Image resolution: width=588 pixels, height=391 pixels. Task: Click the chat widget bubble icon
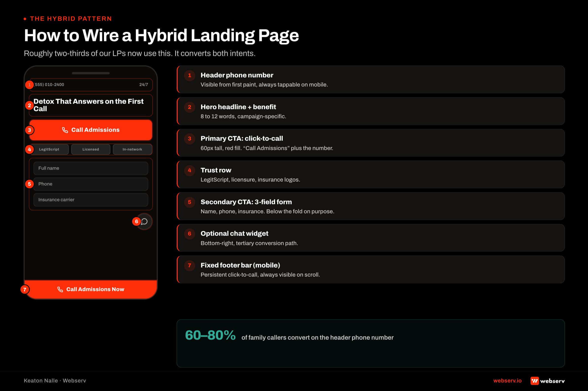[x=144, y=221]
